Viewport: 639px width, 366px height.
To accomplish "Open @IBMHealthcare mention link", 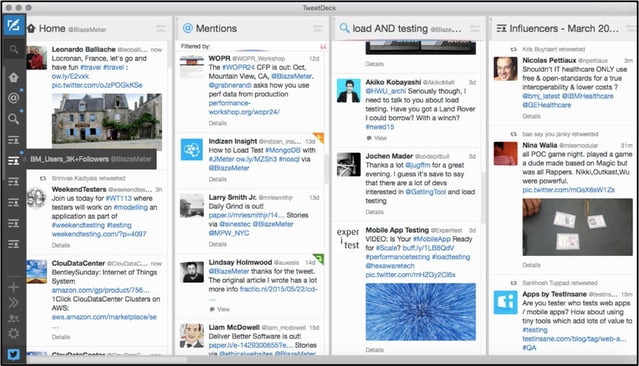I will tap(588, 96).
